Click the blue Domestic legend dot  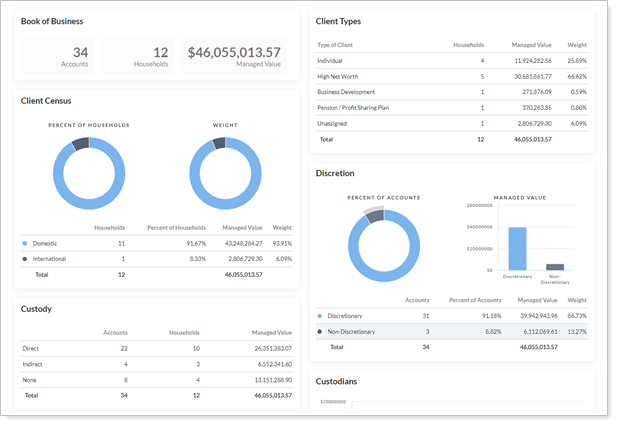pos(25,243)
